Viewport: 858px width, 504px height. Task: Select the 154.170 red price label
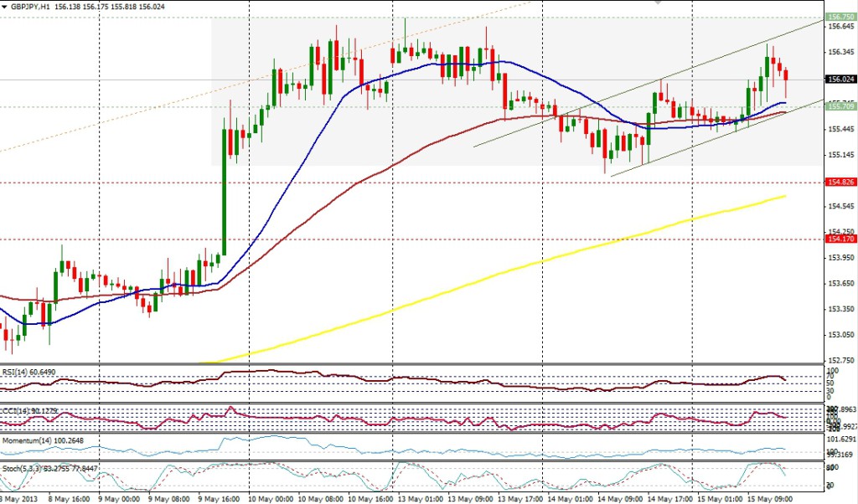(x=840, y=239)
